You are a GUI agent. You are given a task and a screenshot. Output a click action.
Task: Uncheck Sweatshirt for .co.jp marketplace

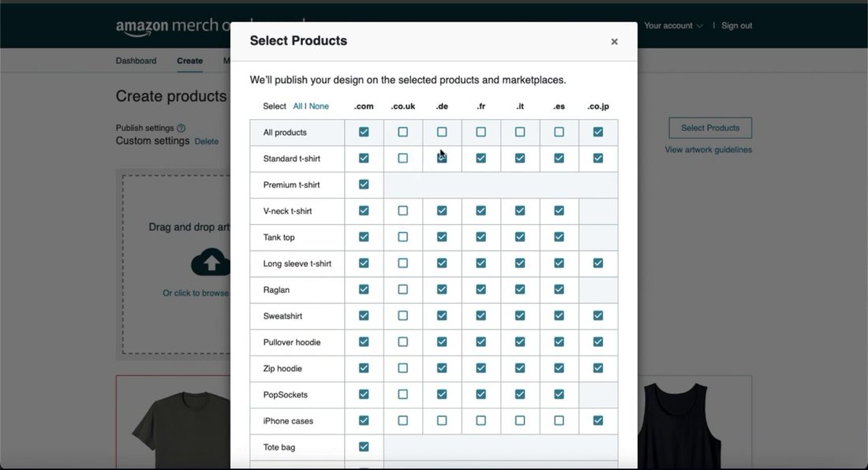[598, 315]
